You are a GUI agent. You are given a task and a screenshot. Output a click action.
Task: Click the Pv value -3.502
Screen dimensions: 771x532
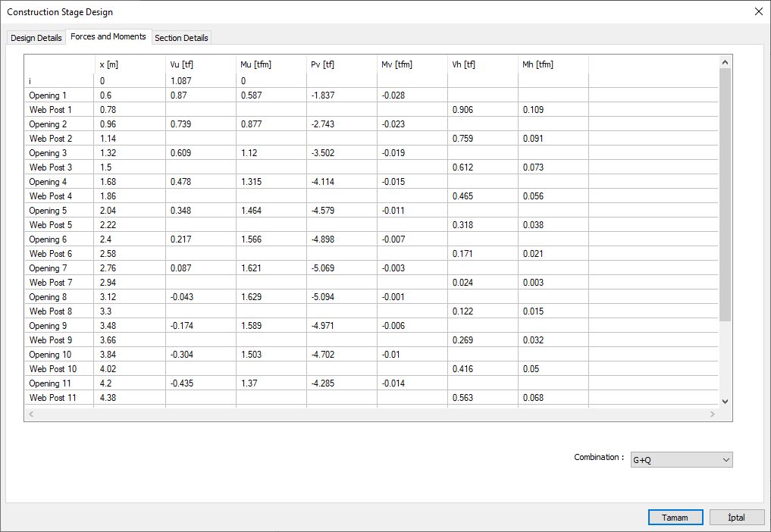(322, 153)
